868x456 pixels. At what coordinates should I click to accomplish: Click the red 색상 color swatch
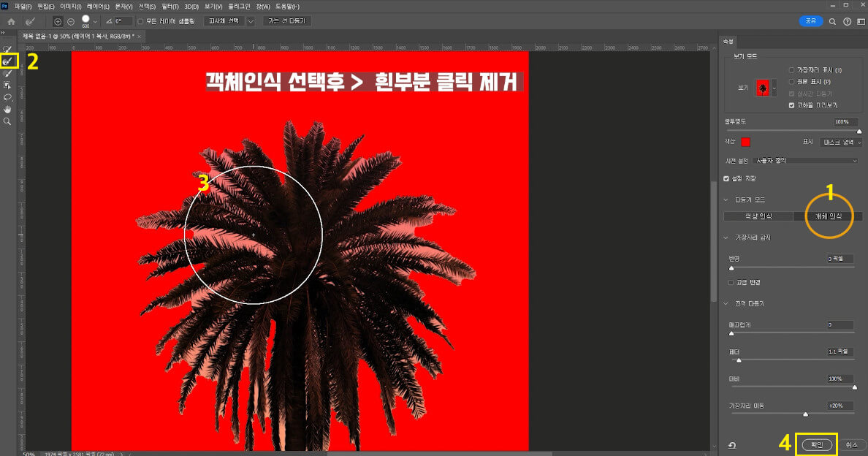(x=744, y=142)
